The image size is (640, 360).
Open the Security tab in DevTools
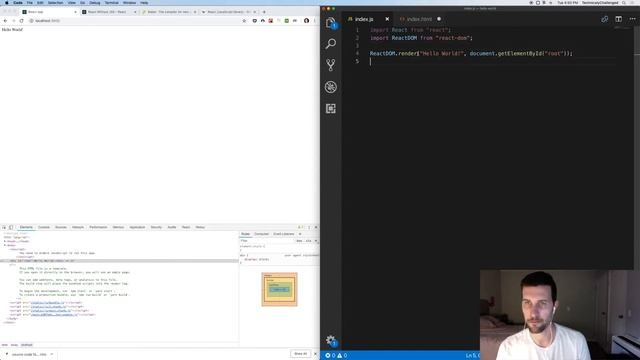156,227
